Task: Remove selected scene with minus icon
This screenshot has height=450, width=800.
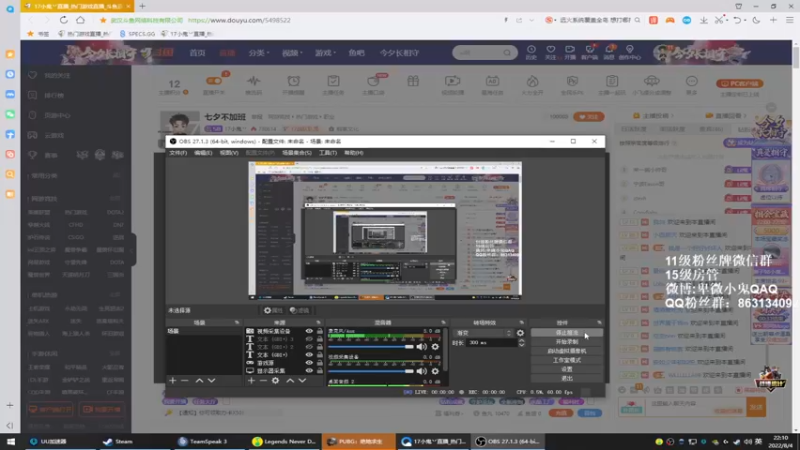Action: click(x=185, y=381)
